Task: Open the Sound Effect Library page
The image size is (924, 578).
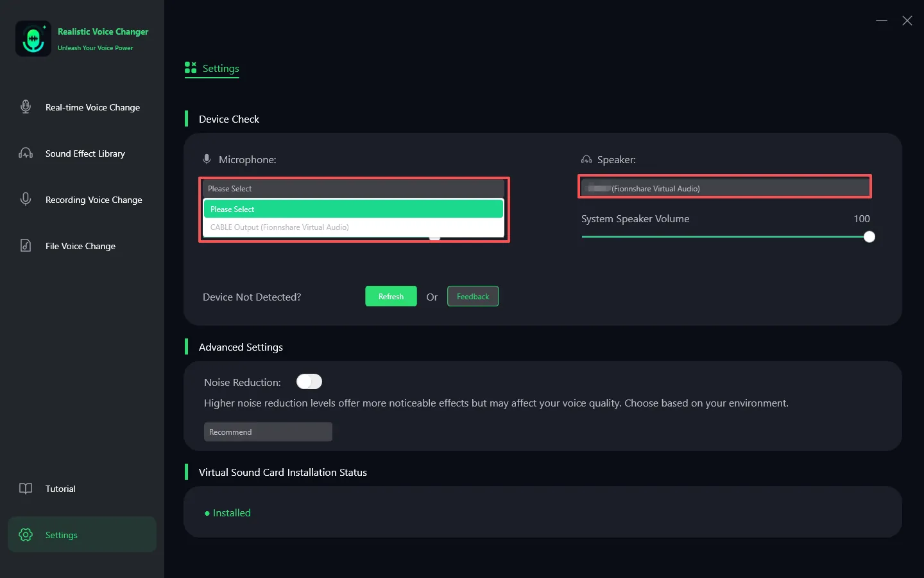Action: point(85,153)
